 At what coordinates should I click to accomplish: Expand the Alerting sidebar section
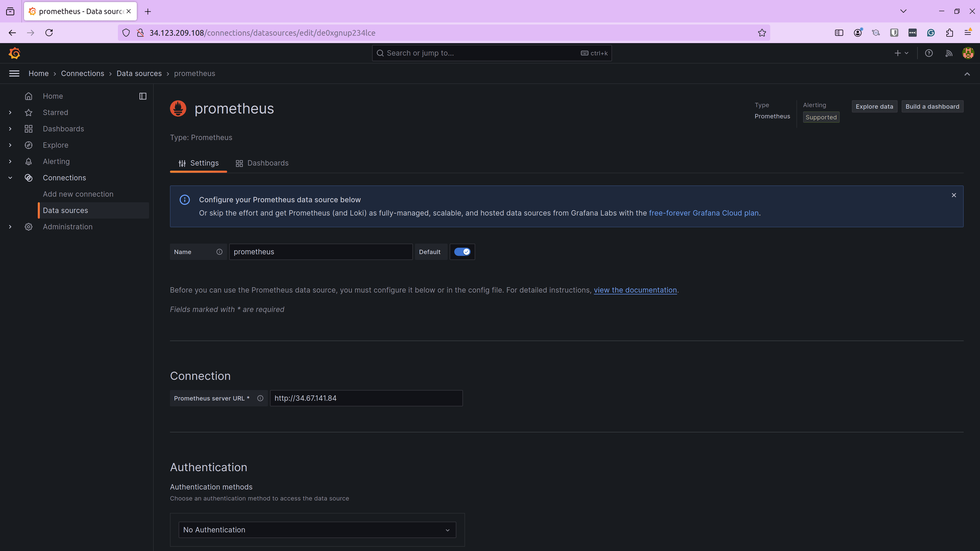coord(10,162)
